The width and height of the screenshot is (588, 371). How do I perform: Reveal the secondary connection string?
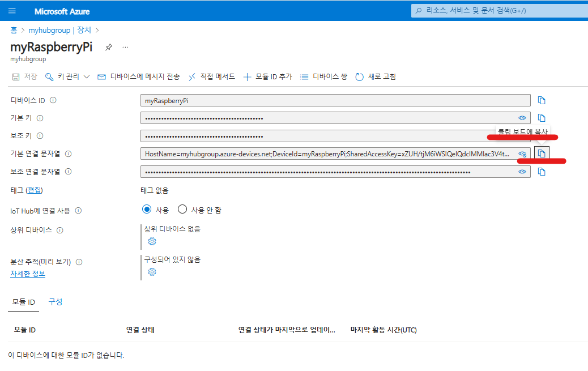coord(522,172)
